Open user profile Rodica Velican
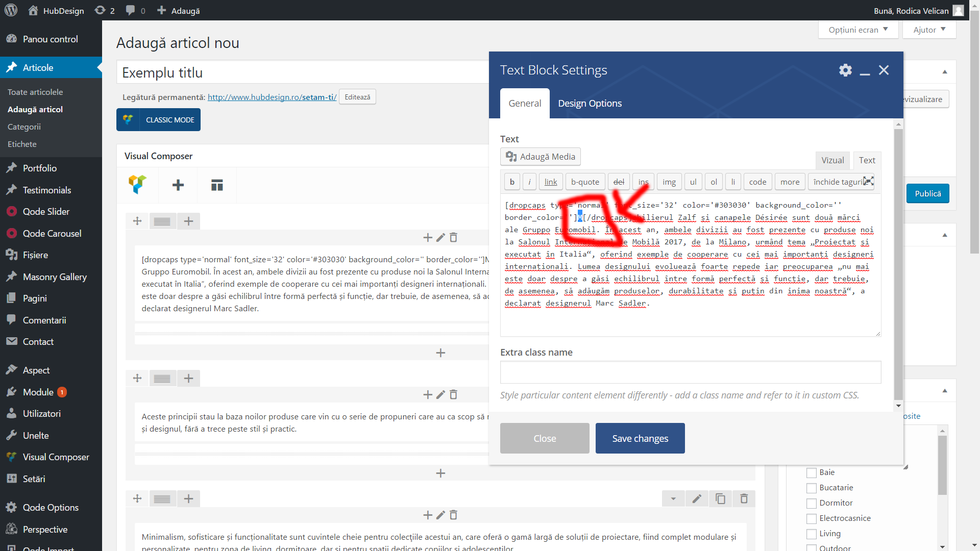Image resolution: width=980 pixels, height=551 pixels. [919, 10]
